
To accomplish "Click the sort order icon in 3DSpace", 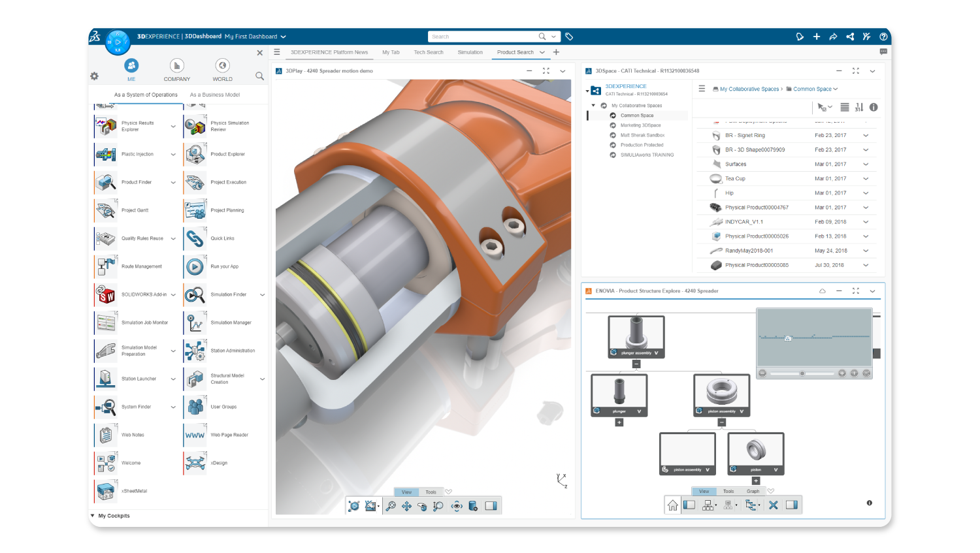I will pos(859,107).
